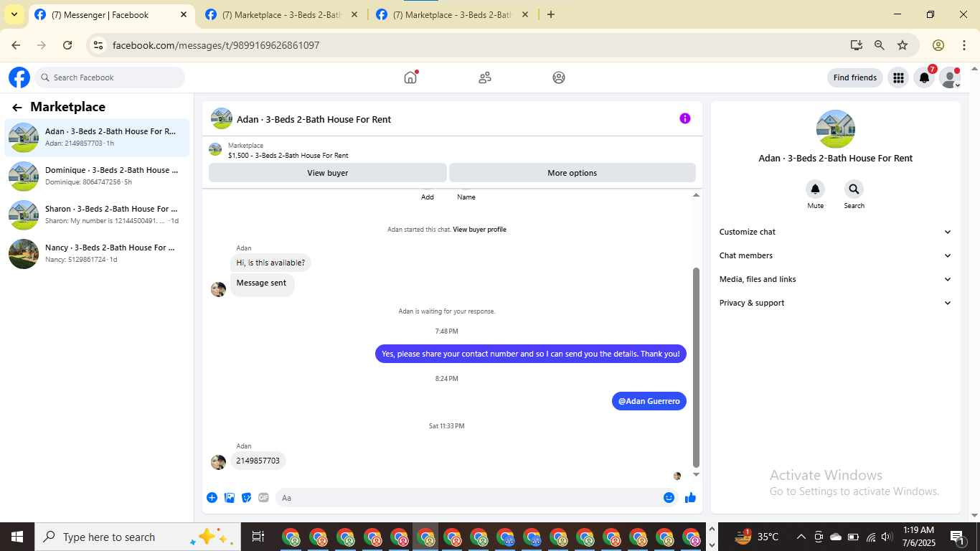Open emoji picker smiley icon

pos(669,497)
